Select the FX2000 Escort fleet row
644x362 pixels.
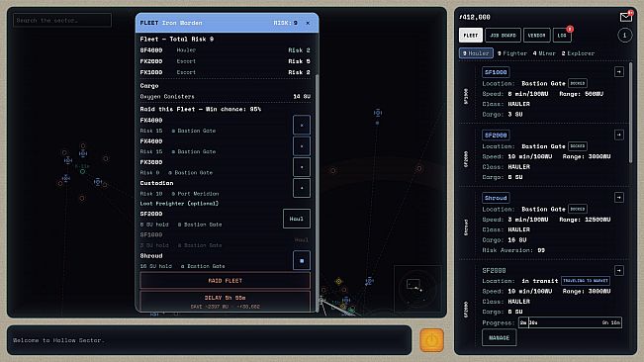point(226,61)
